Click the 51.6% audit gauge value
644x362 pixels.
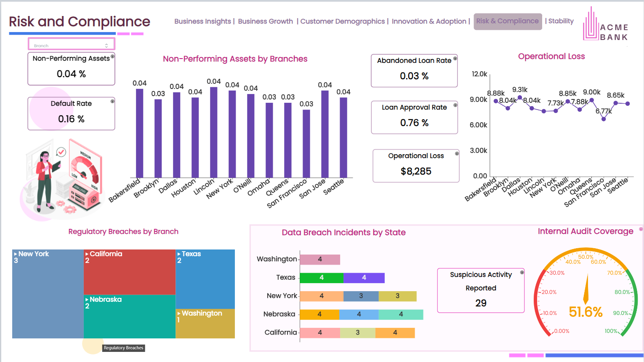click(x=585, y=312)
